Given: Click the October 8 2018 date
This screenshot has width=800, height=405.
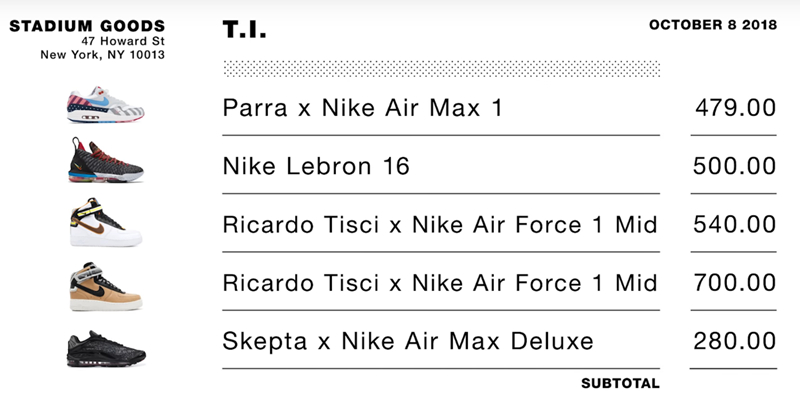Looking at the screenshot, I should pos(713,25).
